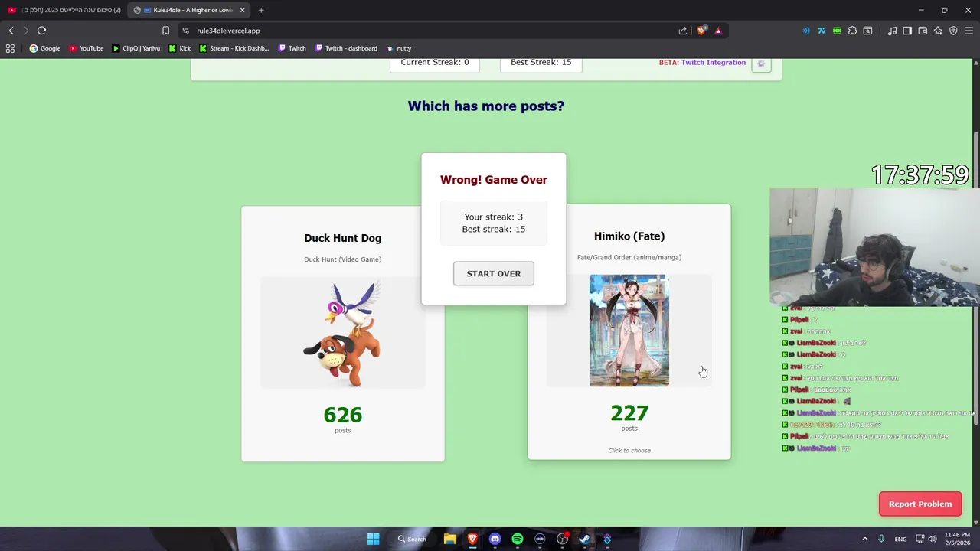This screenshot has width=980, height=551.
Task: Toggle the browser sidebar panel
Action: (907, 31)
